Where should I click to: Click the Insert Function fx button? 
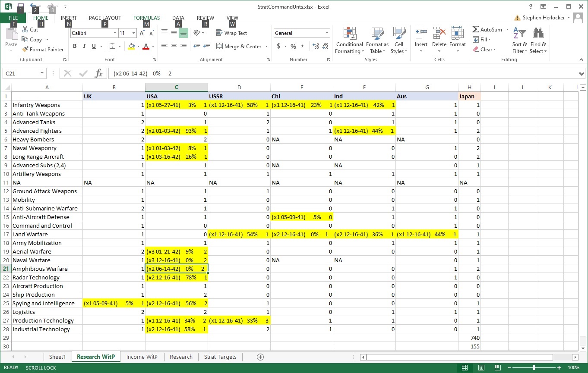coord(99,73)
